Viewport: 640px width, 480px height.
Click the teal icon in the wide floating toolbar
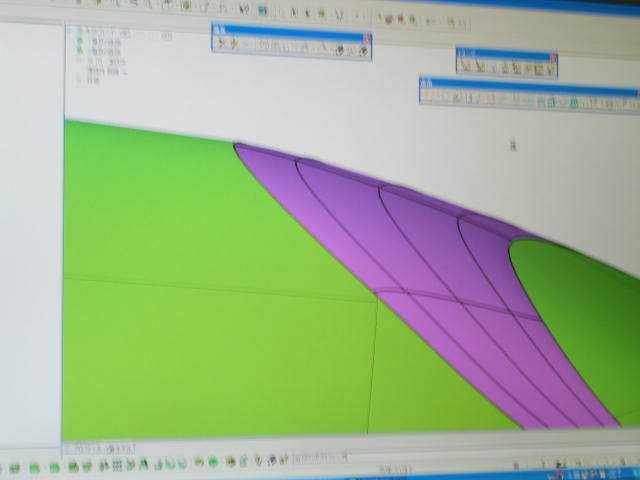tap(573, 103)
